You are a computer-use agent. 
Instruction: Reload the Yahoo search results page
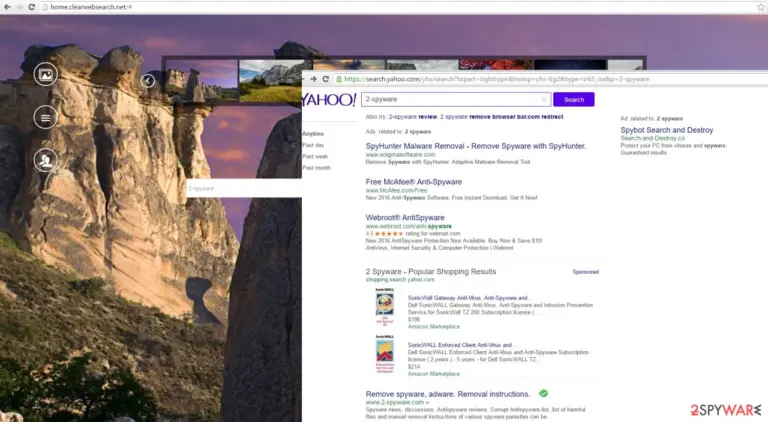[326, 79]
